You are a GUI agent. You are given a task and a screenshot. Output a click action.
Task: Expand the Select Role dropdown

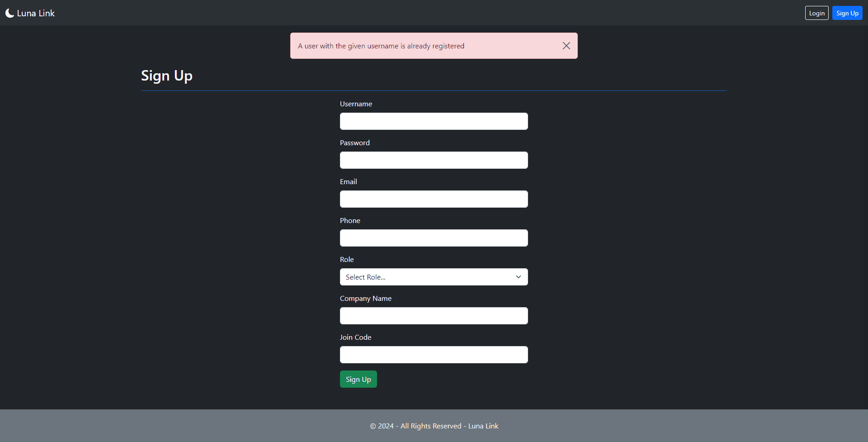[434, 277]
